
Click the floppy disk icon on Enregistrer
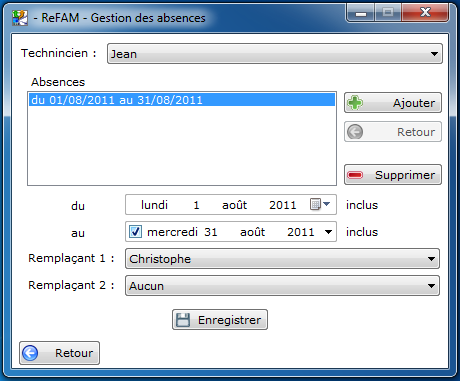pyautogui.click(x=183, y=320)
